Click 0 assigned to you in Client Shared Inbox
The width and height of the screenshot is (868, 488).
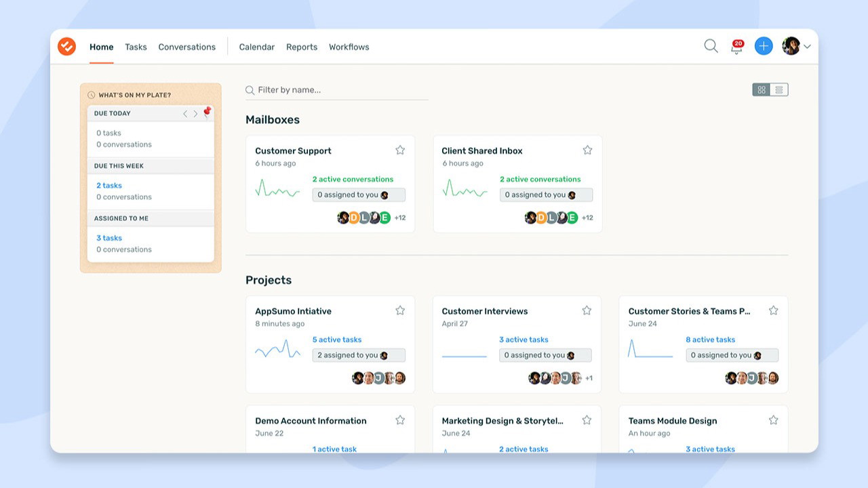[546, 195]
